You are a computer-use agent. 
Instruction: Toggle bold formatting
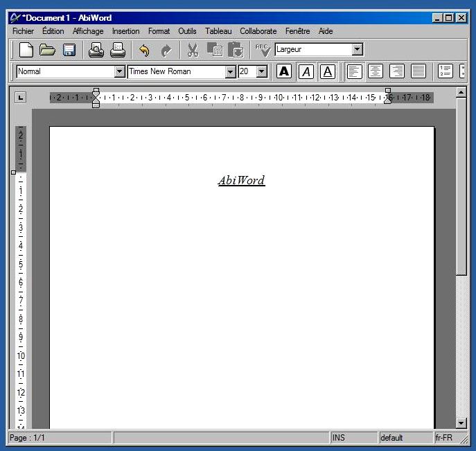[x=284, y=71]
